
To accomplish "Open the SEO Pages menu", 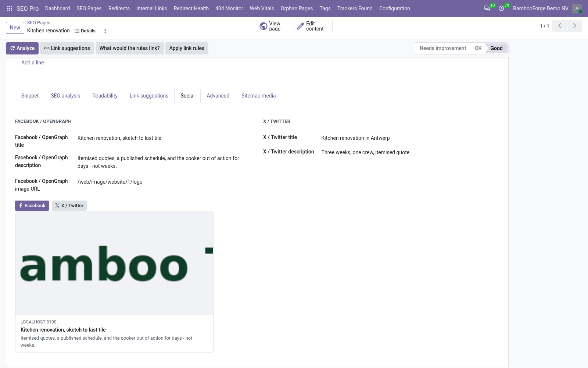I will pos(89,8).
